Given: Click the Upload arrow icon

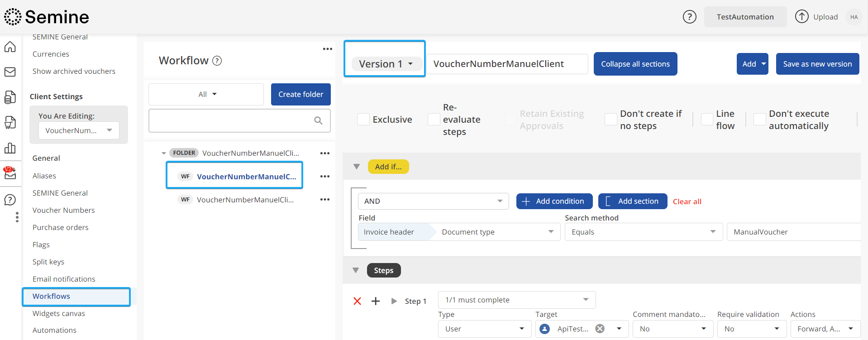Looking at the screenshot, I should (x=801, y=17).
